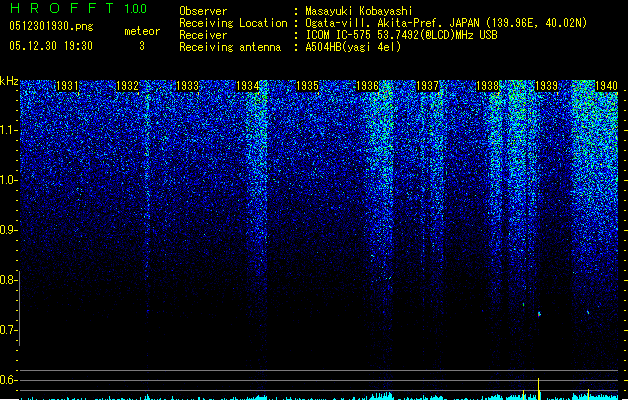
Task: Click the Ogata-vill. Akita-Pref. JAPAN location text
Action: click(446, 23)
